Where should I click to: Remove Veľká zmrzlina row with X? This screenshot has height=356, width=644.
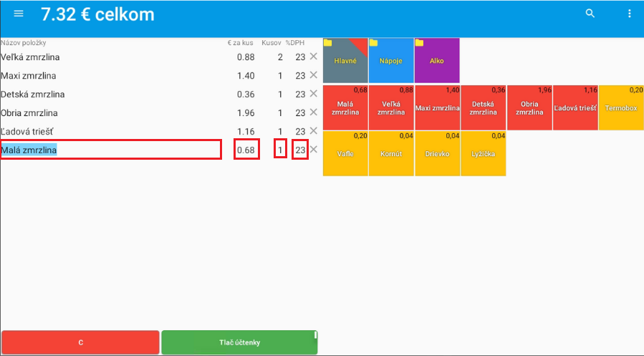pos(313,57)
